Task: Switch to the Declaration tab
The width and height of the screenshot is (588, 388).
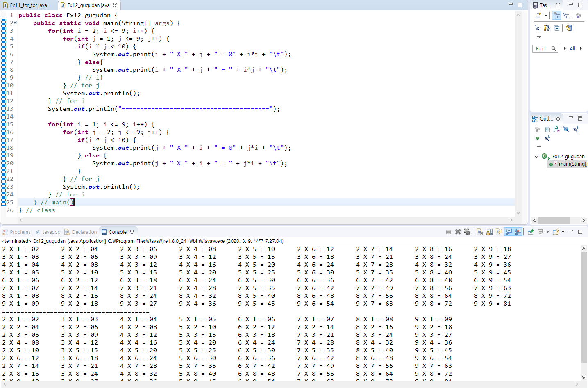Action: (x=81, y=232)
